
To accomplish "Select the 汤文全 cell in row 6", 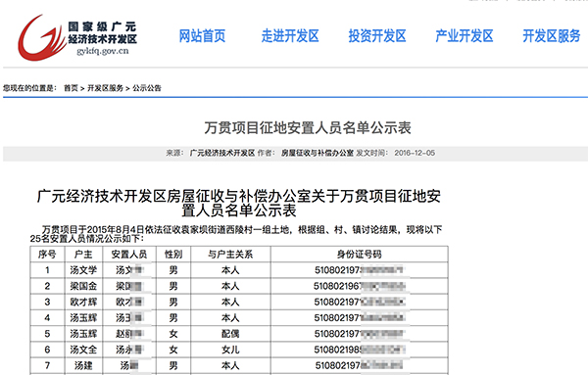I will pos(83,350).
